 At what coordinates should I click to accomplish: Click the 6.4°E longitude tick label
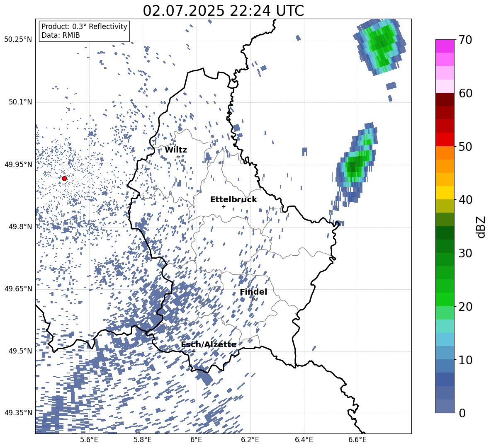(x=304, y=440)
